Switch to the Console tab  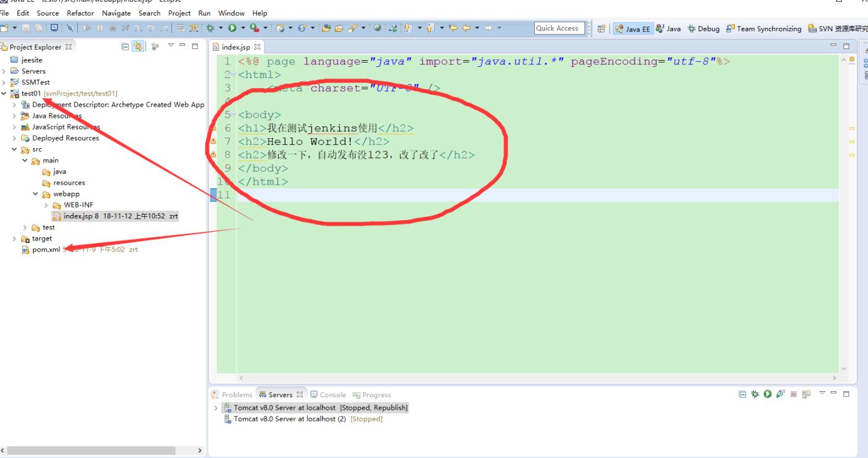(328, 395)
